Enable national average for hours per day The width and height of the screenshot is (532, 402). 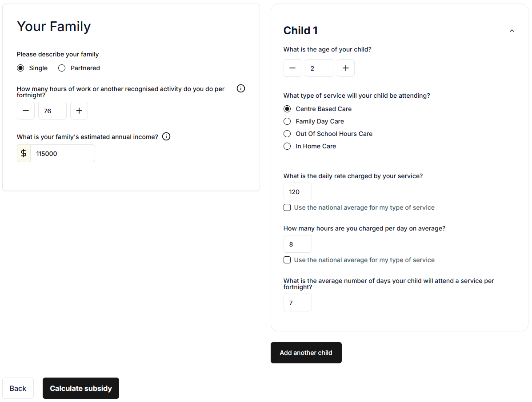(287, 260)
